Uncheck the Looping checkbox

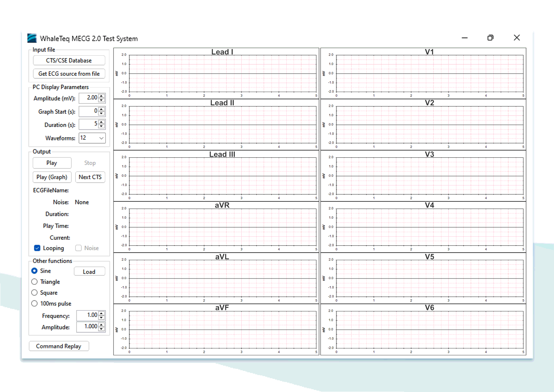[x=37, y=248]
